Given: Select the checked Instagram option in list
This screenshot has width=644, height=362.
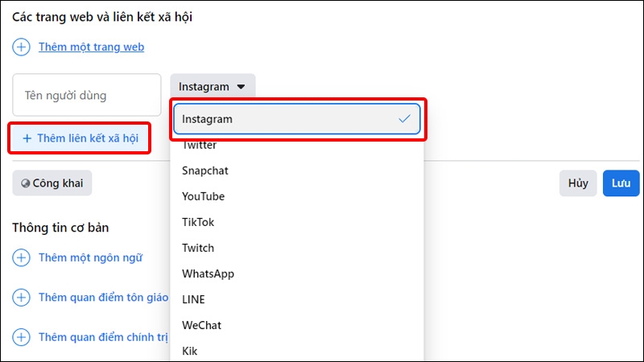Looking at the screenshot, I should (296, 119).
